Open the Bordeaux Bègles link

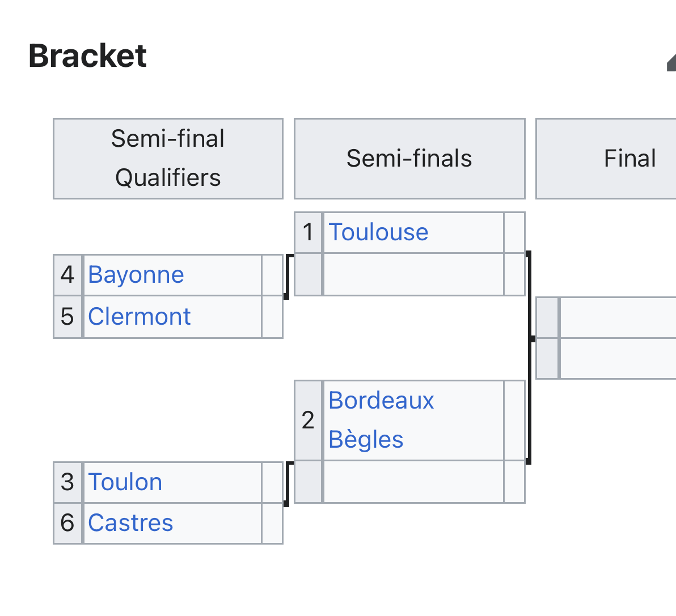tap(381, 420)
